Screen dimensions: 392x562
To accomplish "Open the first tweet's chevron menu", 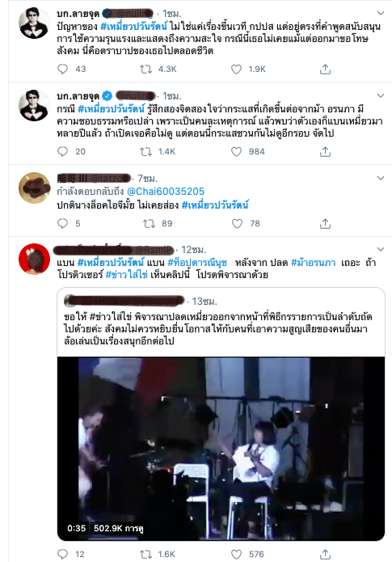I will (381, 13).
